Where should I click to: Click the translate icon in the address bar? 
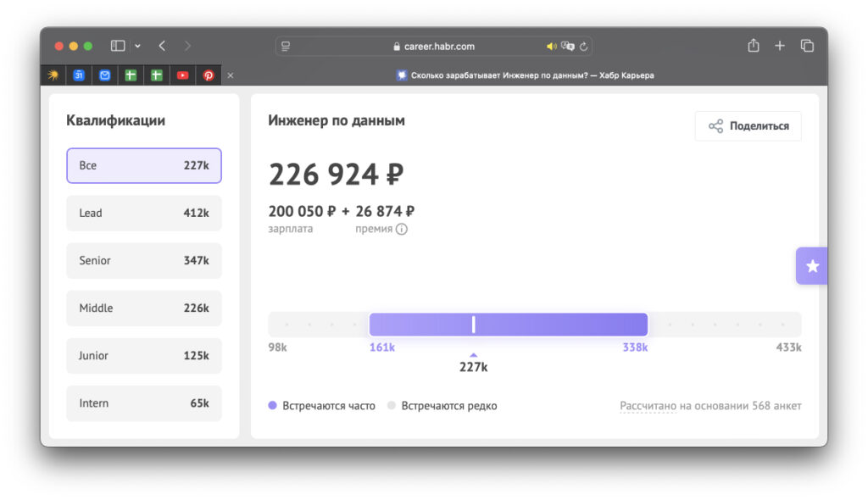coord(570,46)
